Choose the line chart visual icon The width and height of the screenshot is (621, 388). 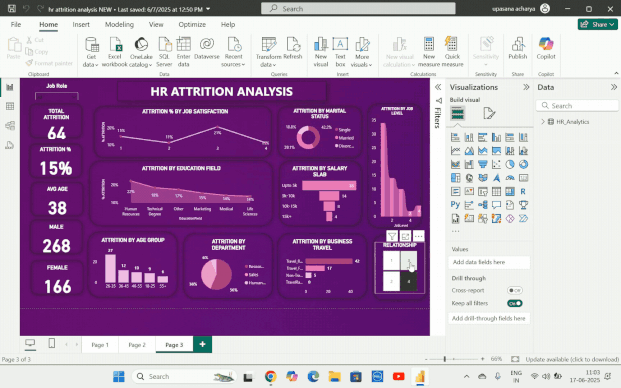point(455,151)
